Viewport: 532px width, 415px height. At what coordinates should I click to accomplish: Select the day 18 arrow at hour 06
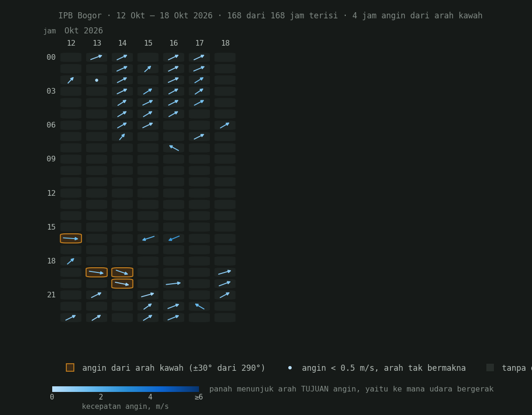225,125
